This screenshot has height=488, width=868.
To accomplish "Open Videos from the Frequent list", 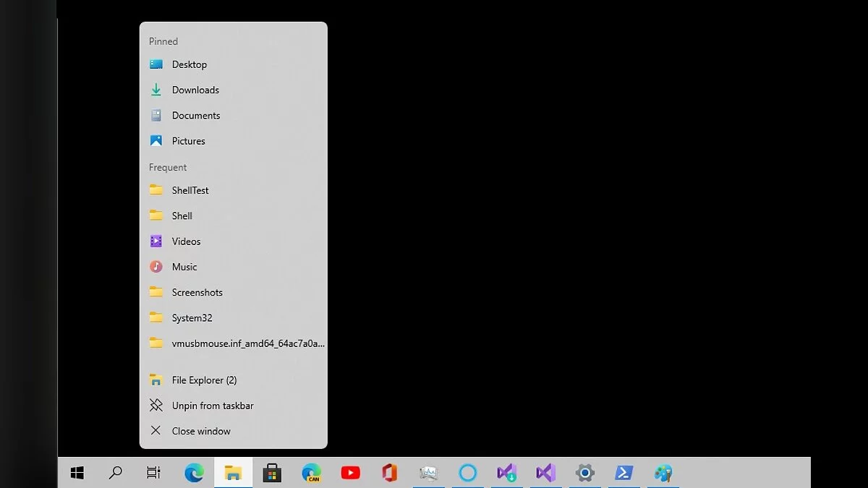I will click(x=234, y=241).
